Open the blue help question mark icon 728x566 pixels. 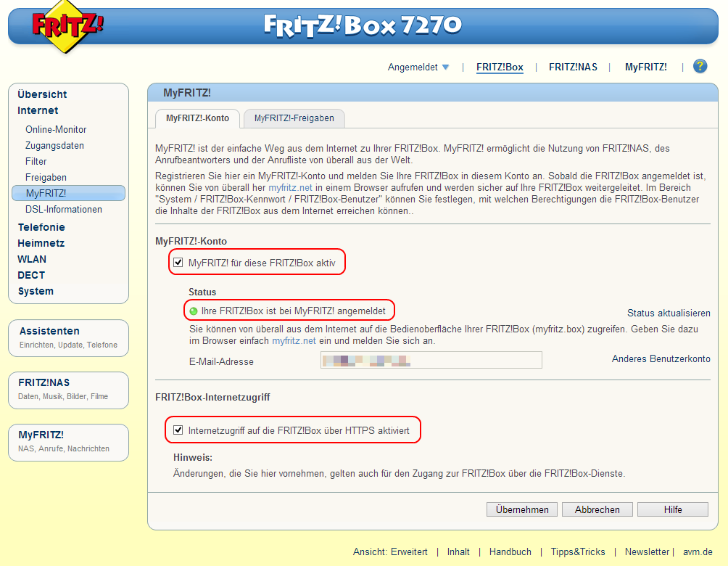tap(700, 67)
